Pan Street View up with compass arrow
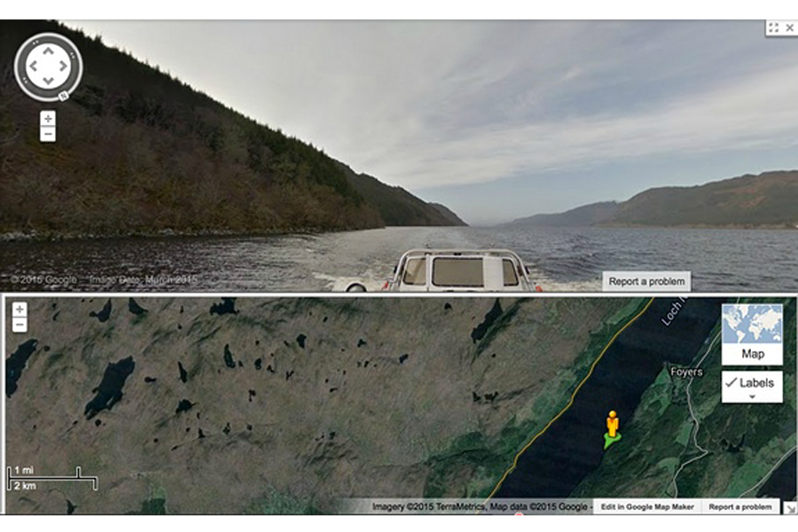Image resolution: width=798 pixels, height=532 pixels. click(x=48, y=51)
